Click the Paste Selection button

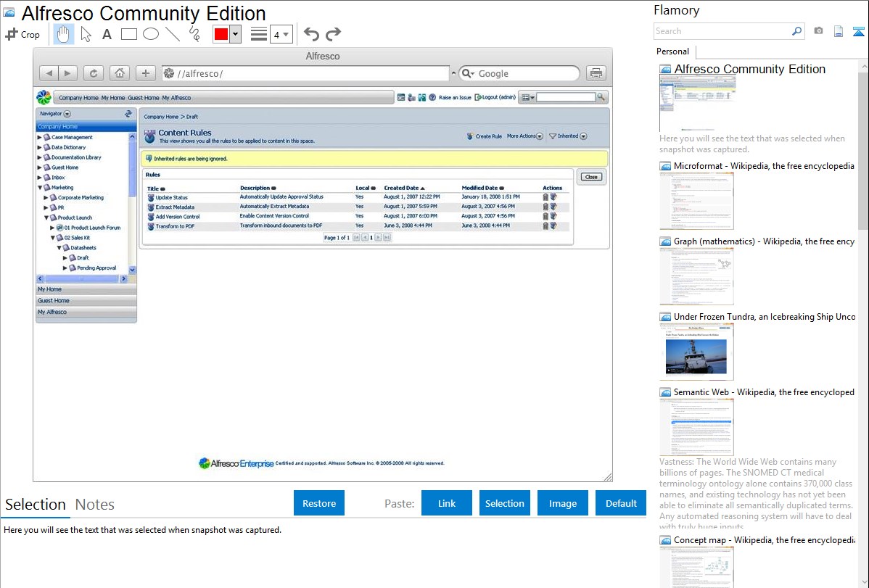504,503
